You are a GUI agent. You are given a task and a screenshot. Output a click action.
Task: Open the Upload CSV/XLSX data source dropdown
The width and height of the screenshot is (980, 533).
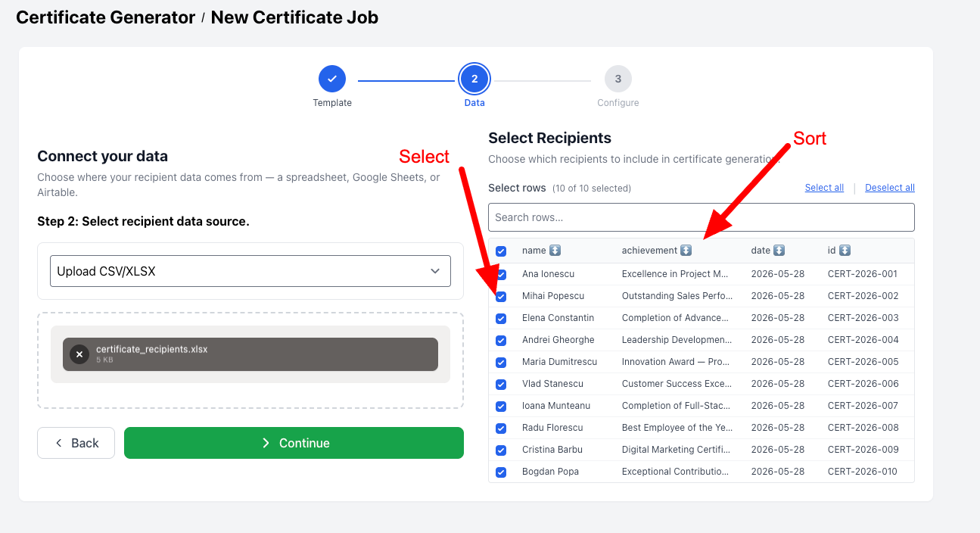click(250, 271)
